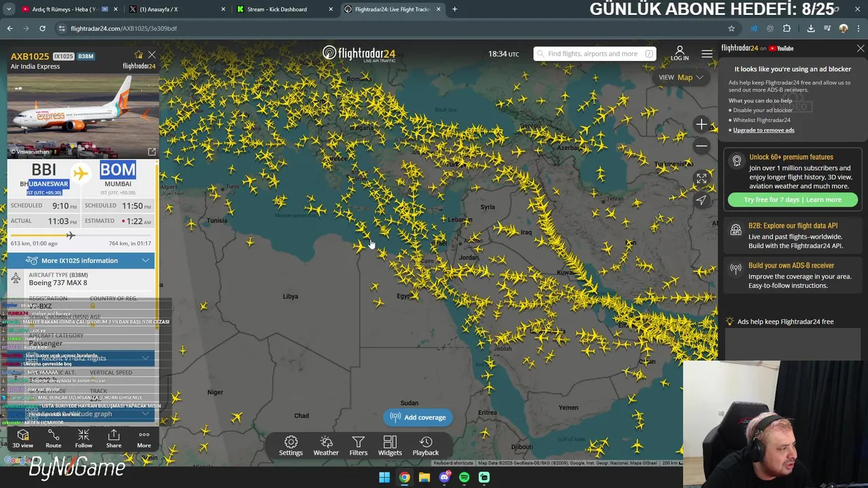The image size is (868, 488).
Task: Click the BOM destination airport code
Action: 118,169
